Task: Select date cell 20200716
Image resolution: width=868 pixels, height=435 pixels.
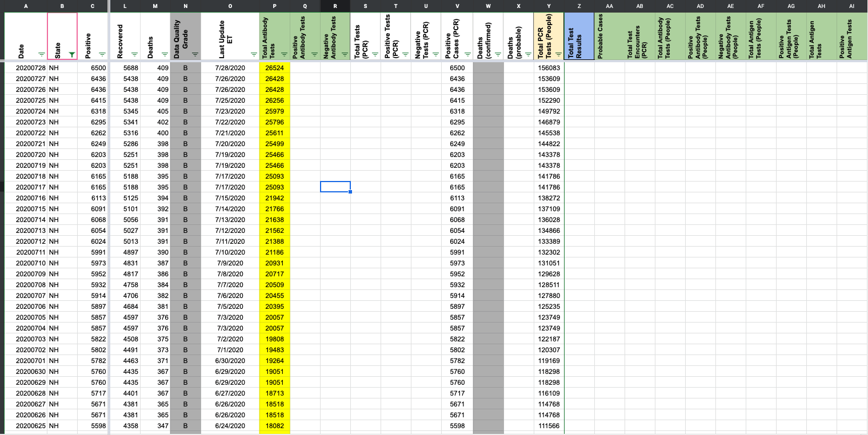Action: (25, 198)
